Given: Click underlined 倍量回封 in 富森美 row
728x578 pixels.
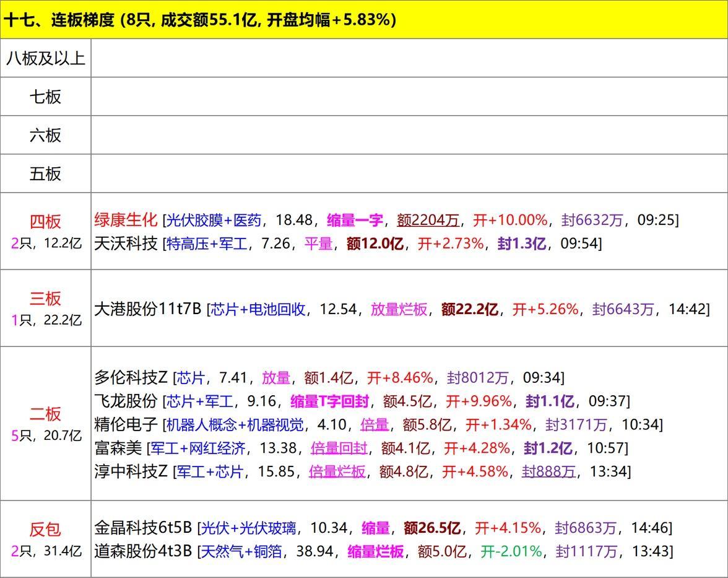Looking at the screenshot, I should pos(339,449).
